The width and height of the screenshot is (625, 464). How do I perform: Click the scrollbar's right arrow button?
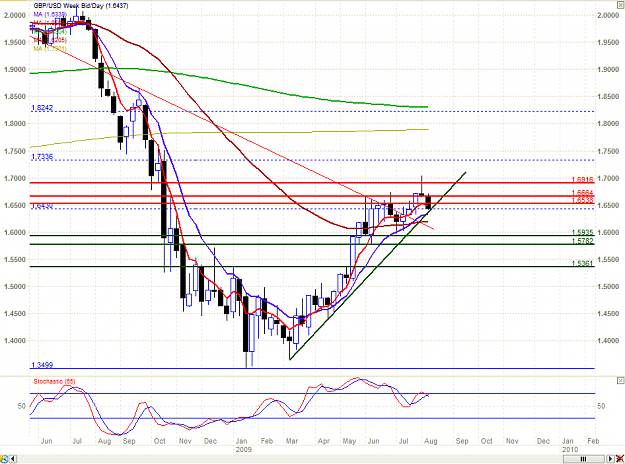pyautogui.click(x=610, y=459)
